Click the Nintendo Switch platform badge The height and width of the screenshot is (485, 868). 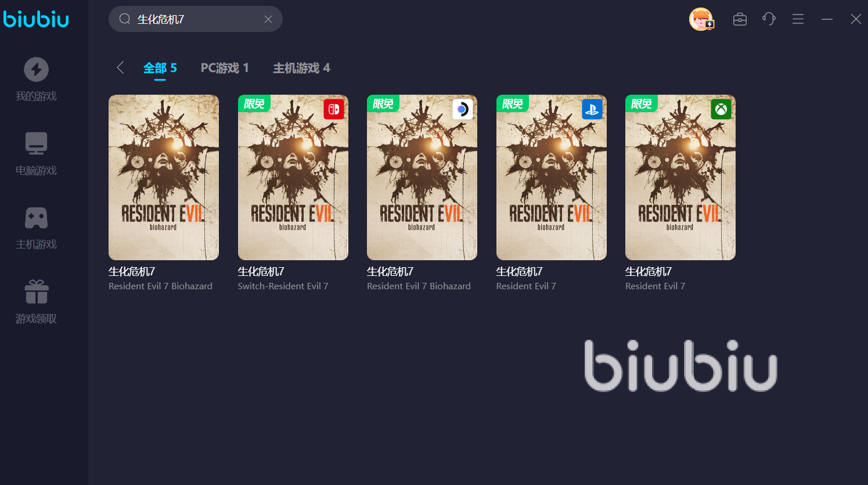click(x=334, y=109)
